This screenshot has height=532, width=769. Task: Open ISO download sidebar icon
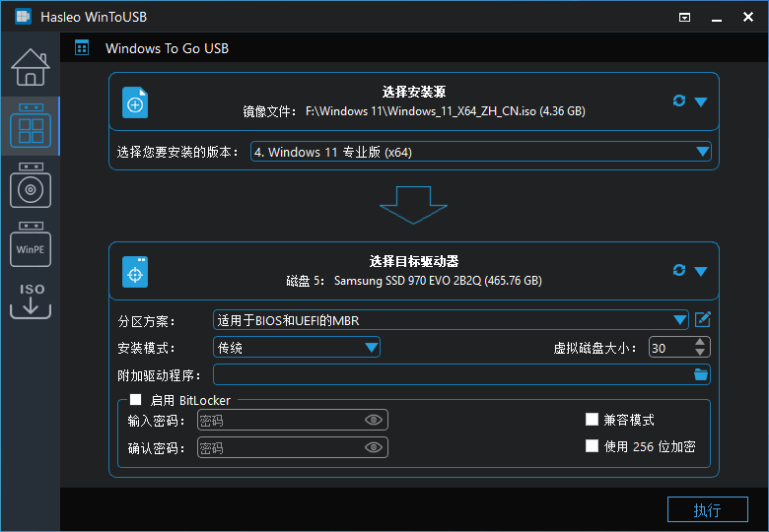[x=31, y=300]
